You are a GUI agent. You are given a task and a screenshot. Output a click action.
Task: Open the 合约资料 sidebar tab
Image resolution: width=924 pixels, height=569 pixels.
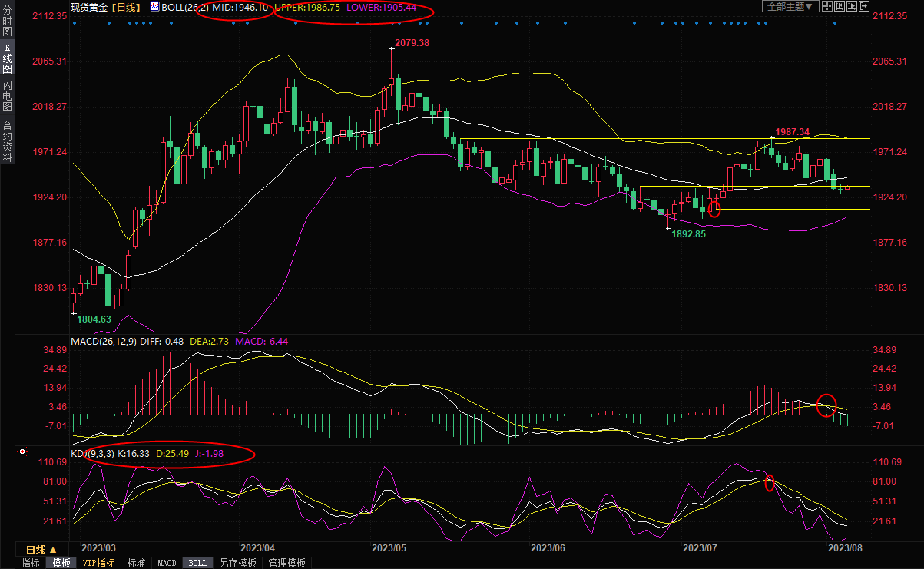pos(7,141)
